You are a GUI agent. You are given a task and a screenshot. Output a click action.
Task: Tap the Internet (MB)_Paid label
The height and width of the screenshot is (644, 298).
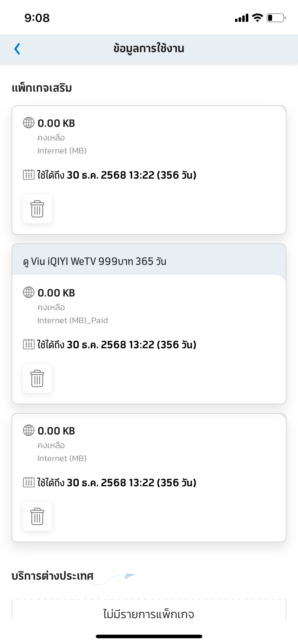point(73,321)
